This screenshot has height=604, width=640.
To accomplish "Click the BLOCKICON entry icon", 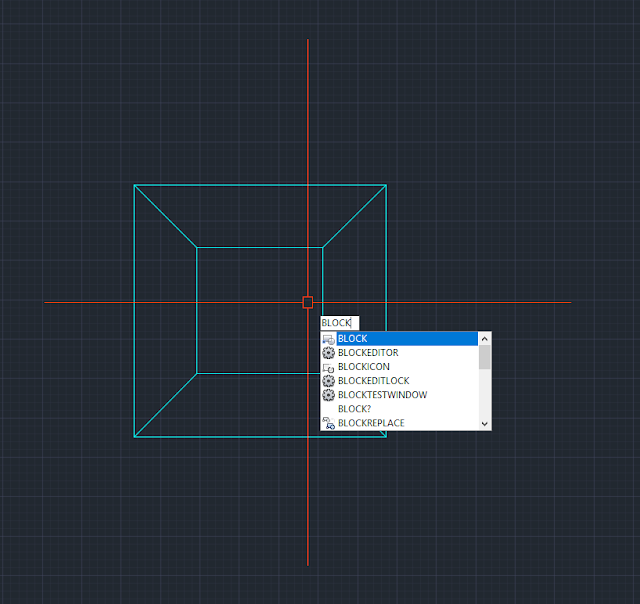I will click(x=329, y=368).
